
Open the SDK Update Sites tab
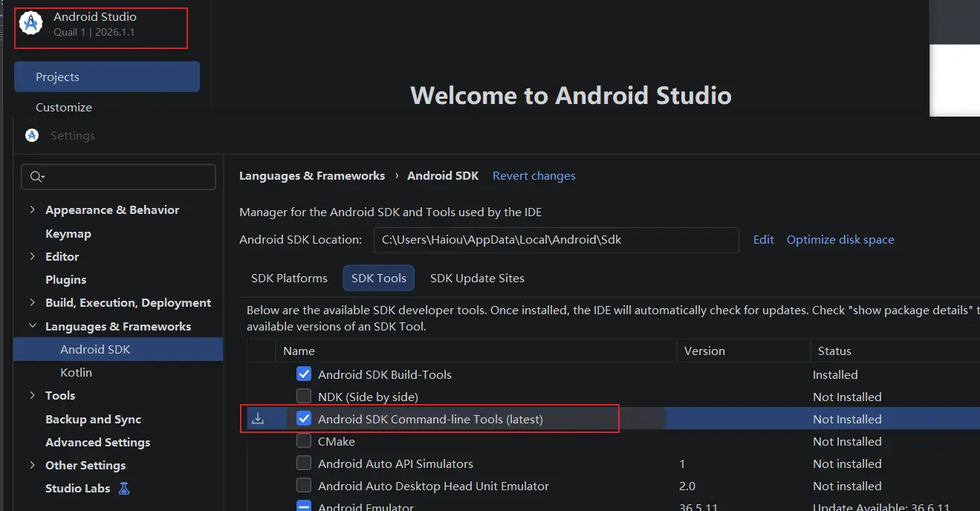(x=477, y=278)
